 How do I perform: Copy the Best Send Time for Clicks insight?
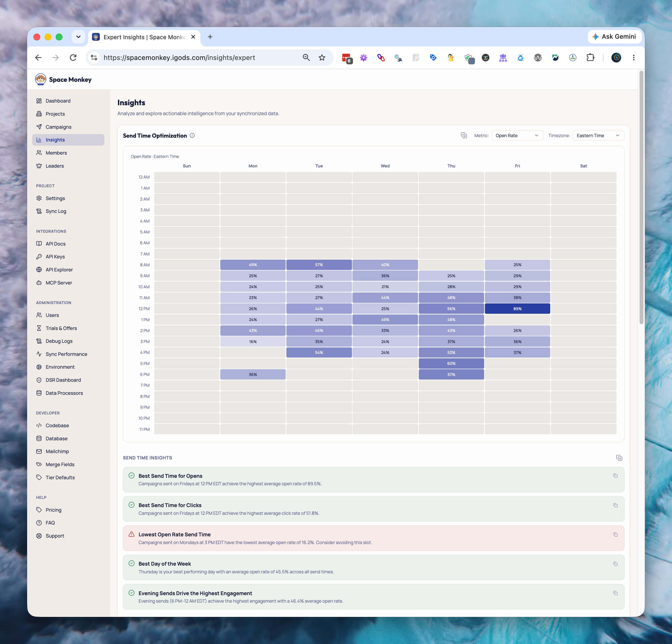(615, 505)
